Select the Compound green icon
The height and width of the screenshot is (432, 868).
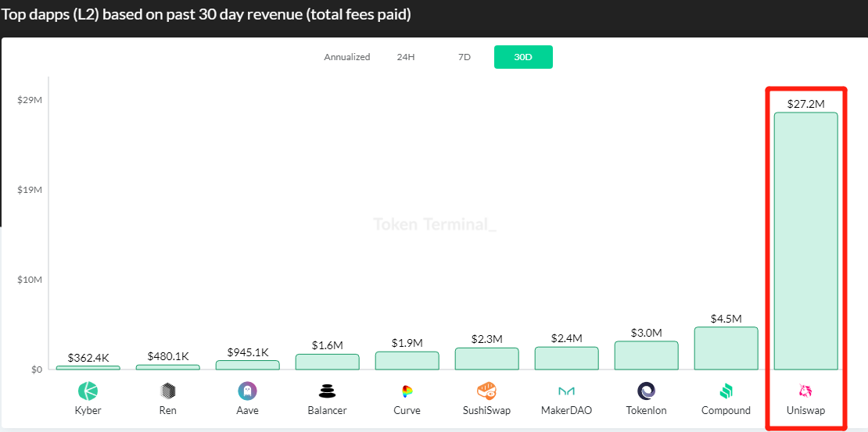(x=726, y=391)
